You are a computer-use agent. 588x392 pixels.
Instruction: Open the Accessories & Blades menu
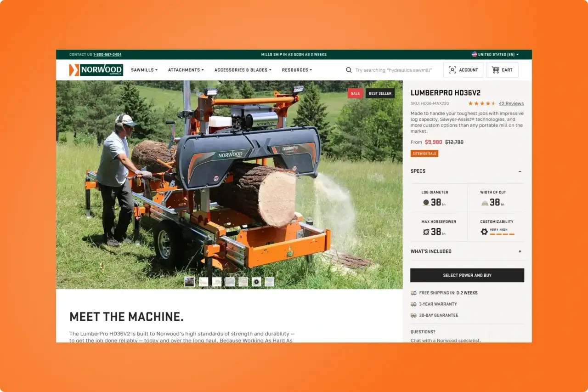[243, 70]
